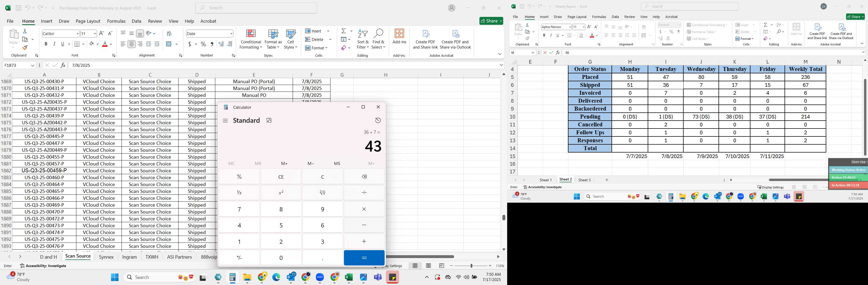Expand the formula bar in the Purchasing Data workbook

[501, 65]
